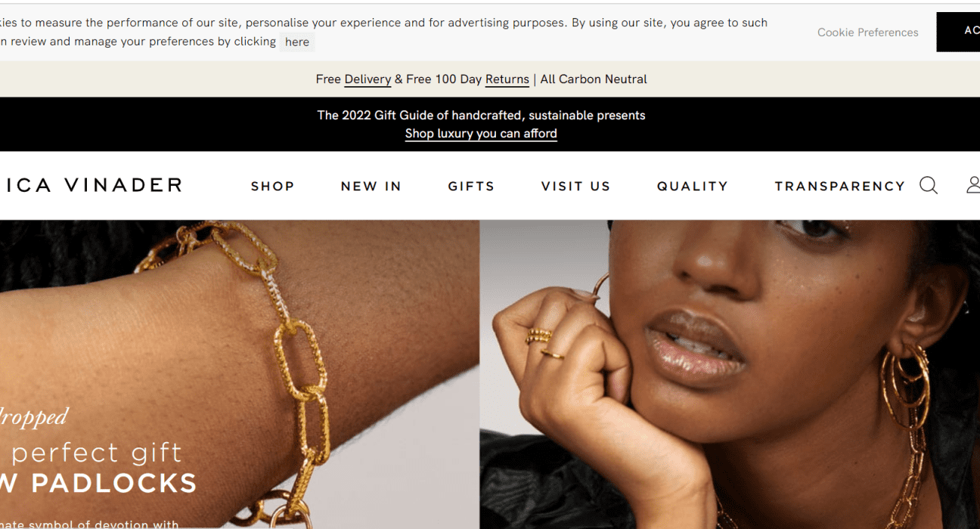The image size is (980, 529).
Task: Select NEW IN from navigation
Action: point(371,186)
